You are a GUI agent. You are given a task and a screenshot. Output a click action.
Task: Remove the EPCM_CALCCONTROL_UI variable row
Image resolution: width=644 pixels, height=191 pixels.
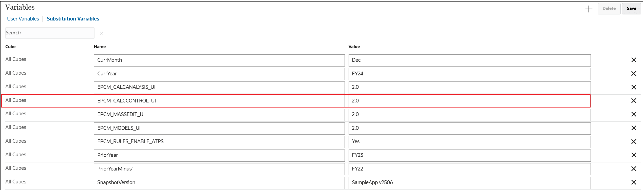pos(634,101)
